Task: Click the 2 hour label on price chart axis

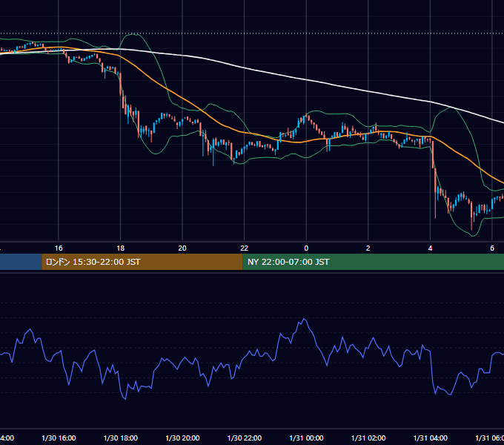Action: pyautogui.click(x=368, y=248)
